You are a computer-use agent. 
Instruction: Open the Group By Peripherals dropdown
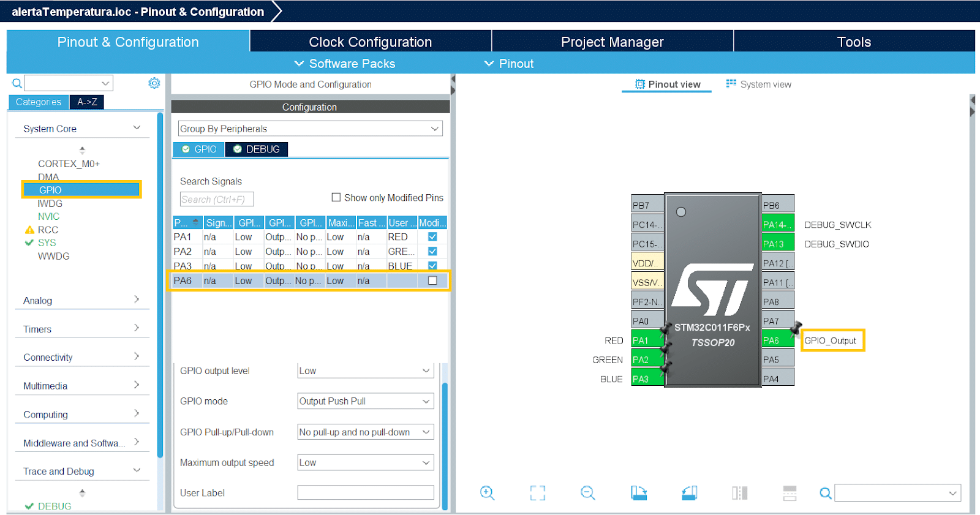pos(310,129)
